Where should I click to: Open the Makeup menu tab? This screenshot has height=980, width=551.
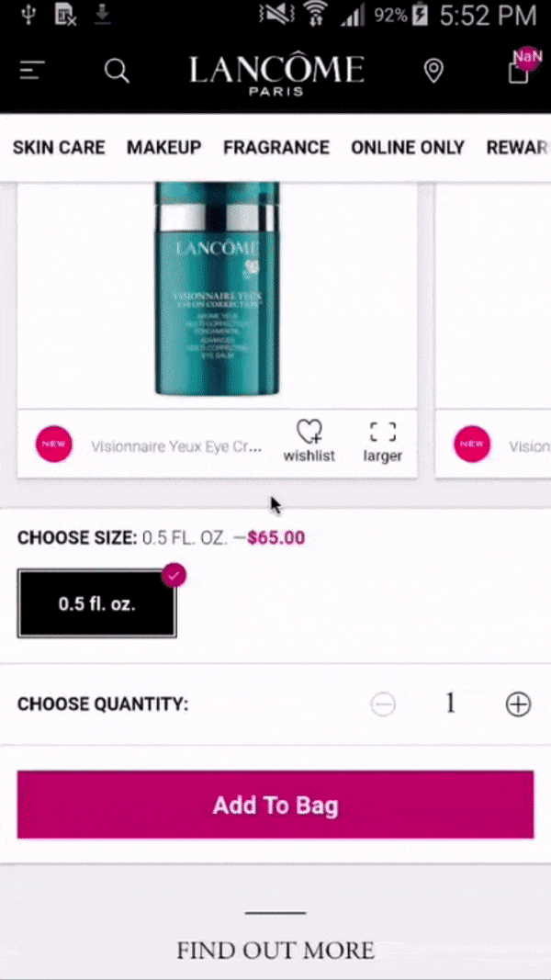(164, 148)
